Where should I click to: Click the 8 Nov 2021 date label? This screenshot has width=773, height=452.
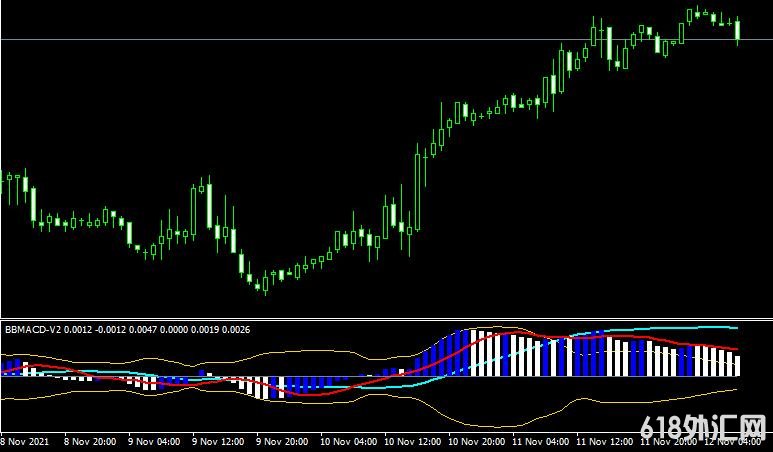pyautogui.click(x=25, y=441)
